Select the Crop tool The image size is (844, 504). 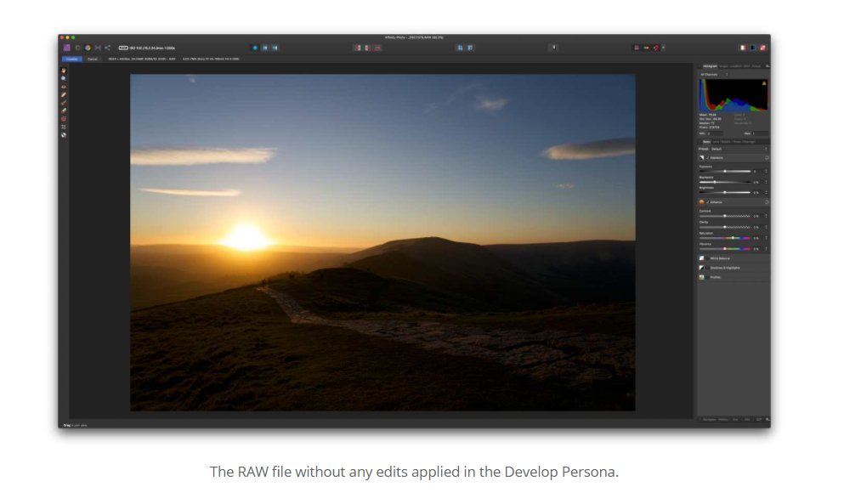click(x=64, y=127)
